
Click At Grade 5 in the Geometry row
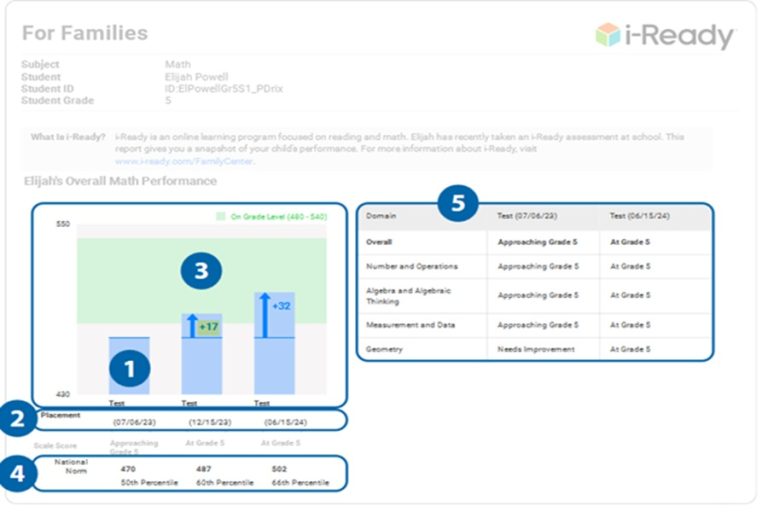[x=630, y=349]
